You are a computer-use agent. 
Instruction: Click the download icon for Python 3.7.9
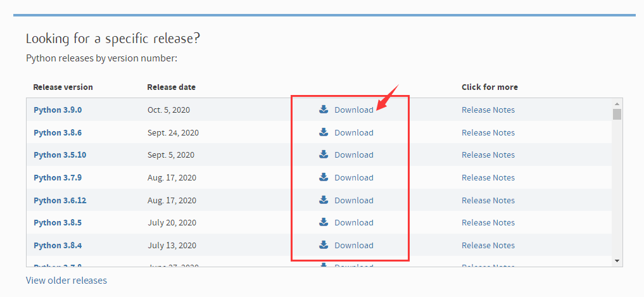click(x=324, y=177)
